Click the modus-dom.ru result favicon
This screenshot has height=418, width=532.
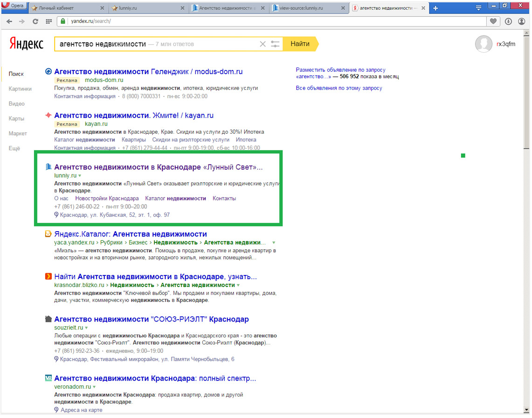[48, 72]
